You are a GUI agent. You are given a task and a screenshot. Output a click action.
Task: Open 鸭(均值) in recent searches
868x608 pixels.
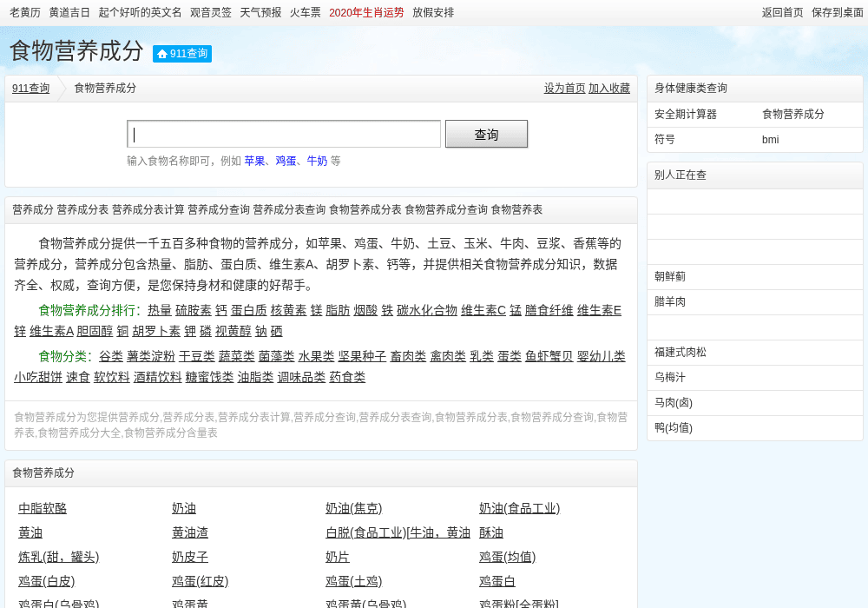click(x=674, y=428)
